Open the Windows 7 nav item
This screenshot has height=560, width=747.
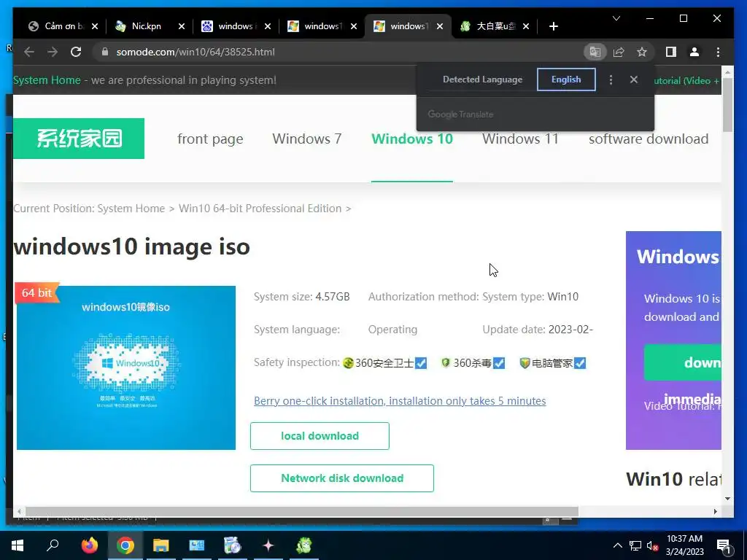[x=307, y=139]
